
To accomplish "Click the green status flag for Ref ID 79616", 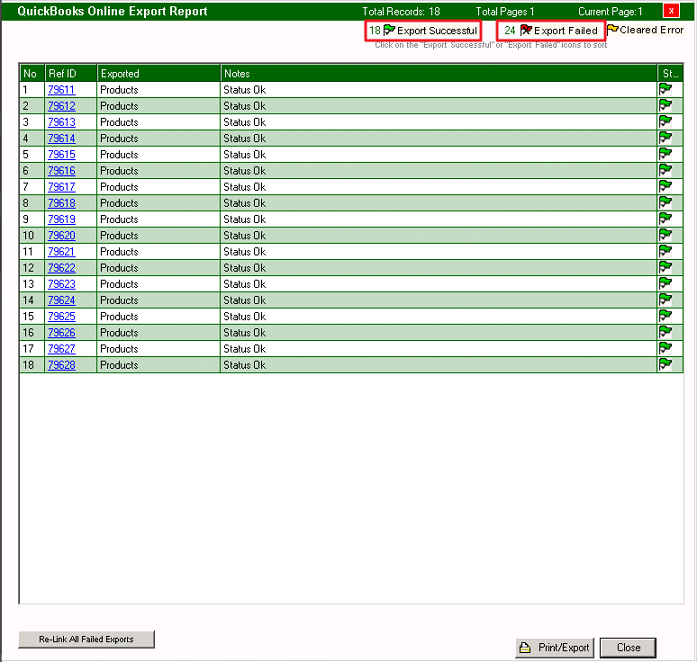I will point(665,170).
